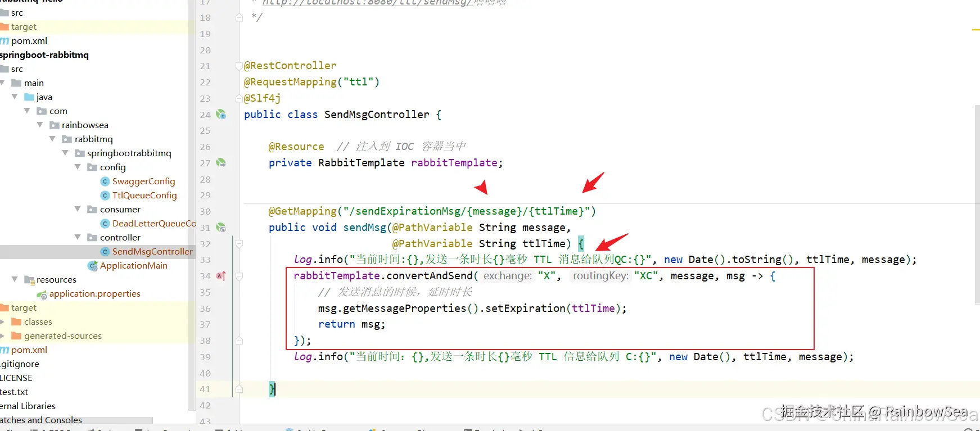Click the controller package folder icon
Image resolution: width=980 pixels, height=431 pixels.
pos(92,238)
